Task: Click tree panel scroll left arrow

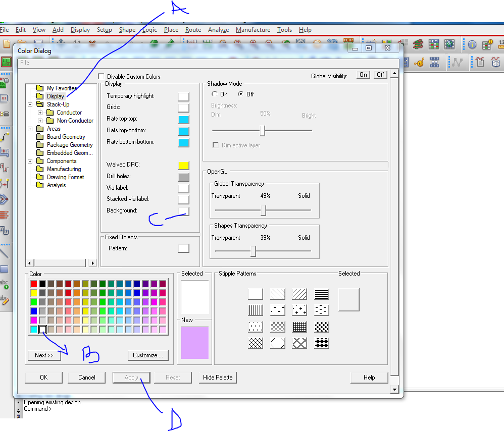Action: click(x=29, y=263)
